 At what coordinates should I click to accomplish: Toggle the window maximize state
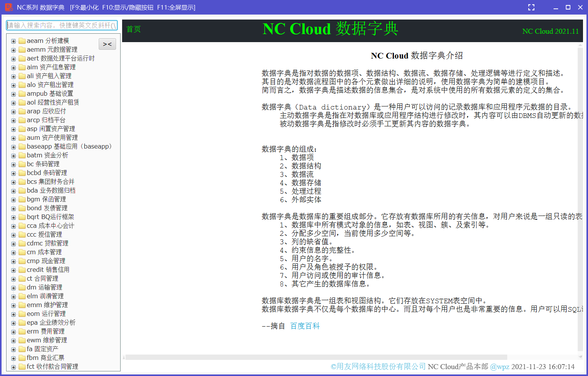pyautogui.click(x=568, y=7)
